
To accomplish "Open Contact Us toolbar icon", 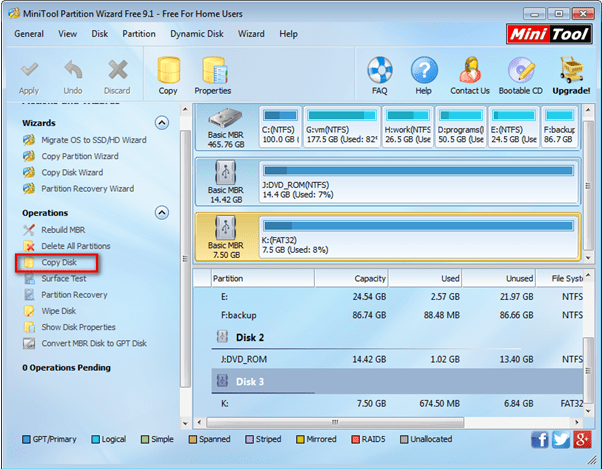I will pos(470,76).
